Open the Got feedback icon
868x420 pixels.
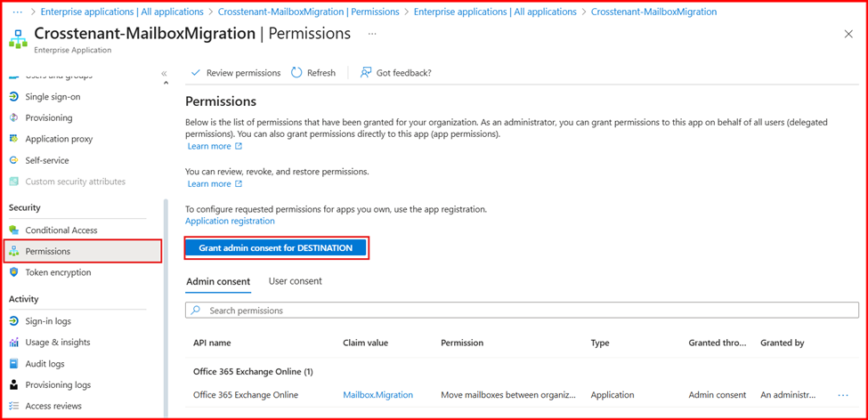tap(366, 73)
